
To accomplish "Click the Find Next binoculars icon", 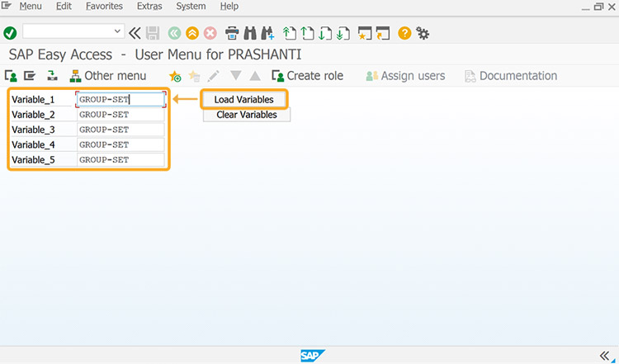I will coord(267,33).
